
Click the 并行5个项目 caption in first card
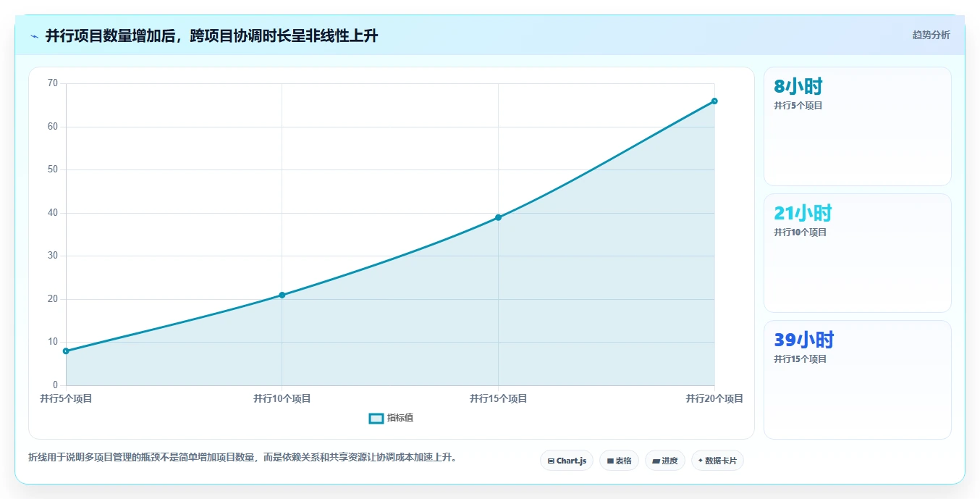(798, 106)
